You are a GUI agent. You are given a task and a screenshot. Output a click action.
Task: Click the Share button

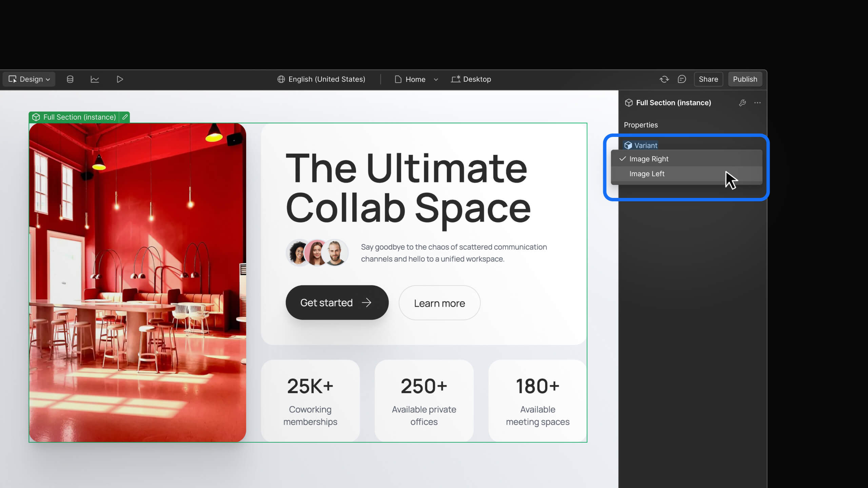(708, 79)
